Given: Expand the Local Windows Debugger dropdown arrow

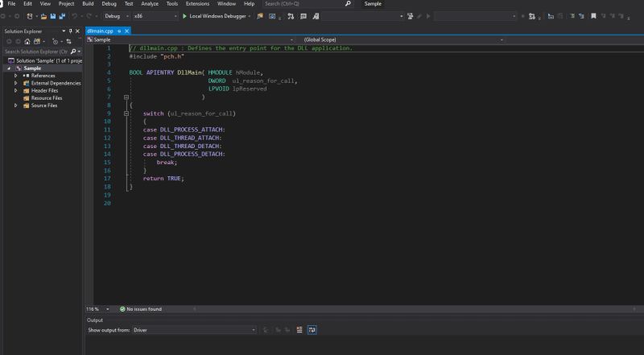Looking at the screenshot, I should [250, 16].
